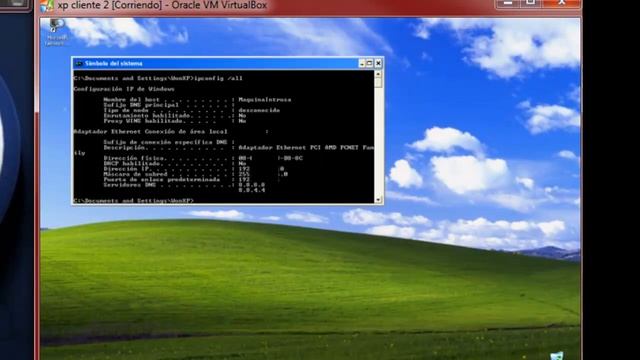Maximize the Símbolo del sistema window
Image resolution: width=640 pixels, height=360 pixels.
369,63
